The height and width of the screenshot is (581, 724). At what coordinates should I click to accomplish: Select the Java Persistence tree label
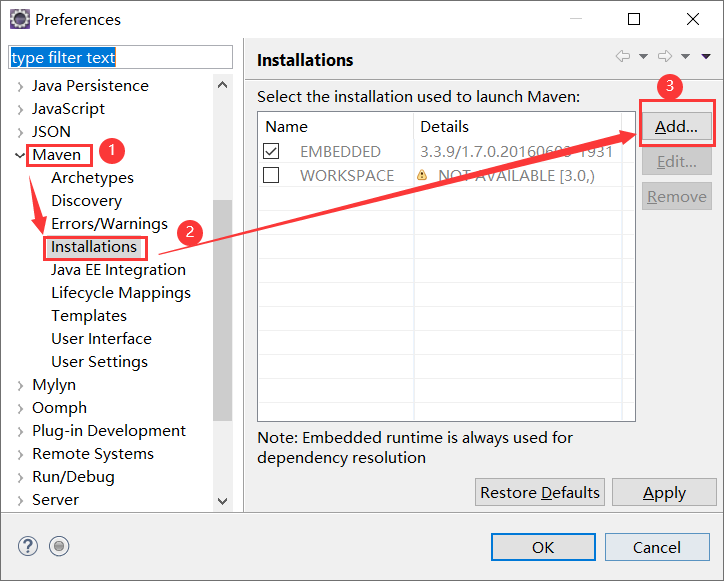point(90,86)
